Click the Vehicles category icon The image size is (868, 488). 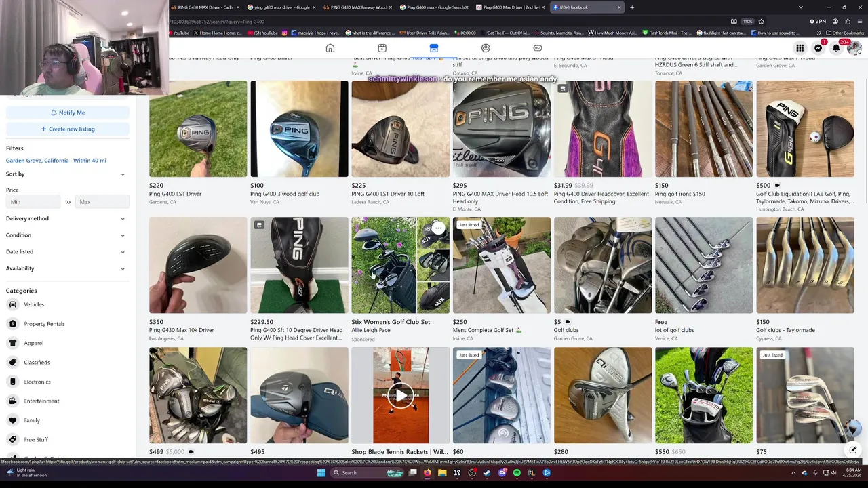[13, 304]
